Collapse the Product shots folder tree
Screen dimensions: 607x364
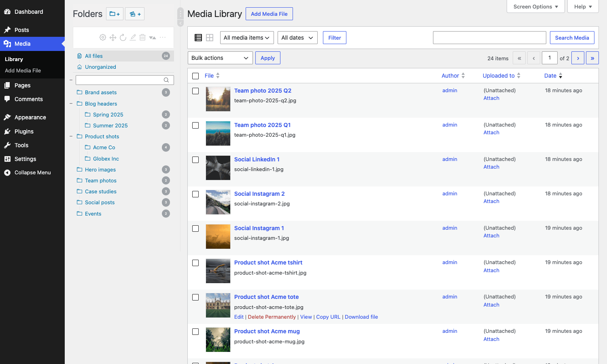pyautogui.click(x=71, y=136)
